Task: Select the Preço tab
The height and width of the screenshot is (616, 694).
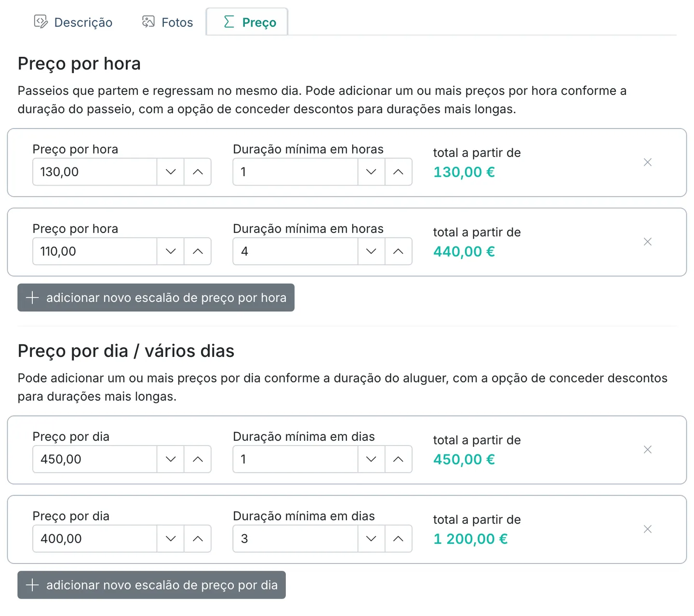Action: pyautogui.click(x=247, y=22)
